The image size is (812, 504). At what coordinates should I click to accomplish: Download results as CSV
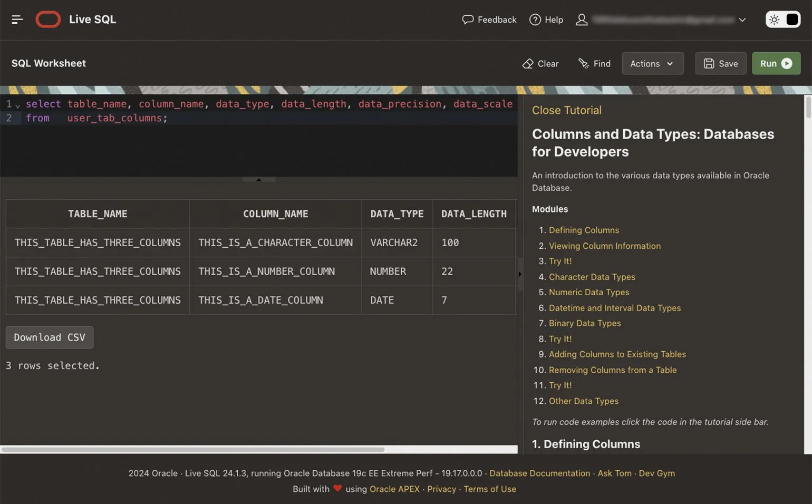[x=50, y=337]
